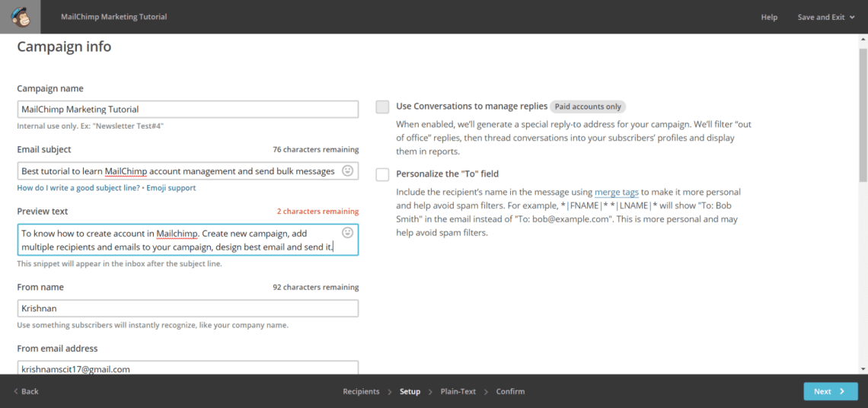Screen dimensions: 868x408
Task: Click the "92 characters remaining" counter
Action: click(315, 287)
